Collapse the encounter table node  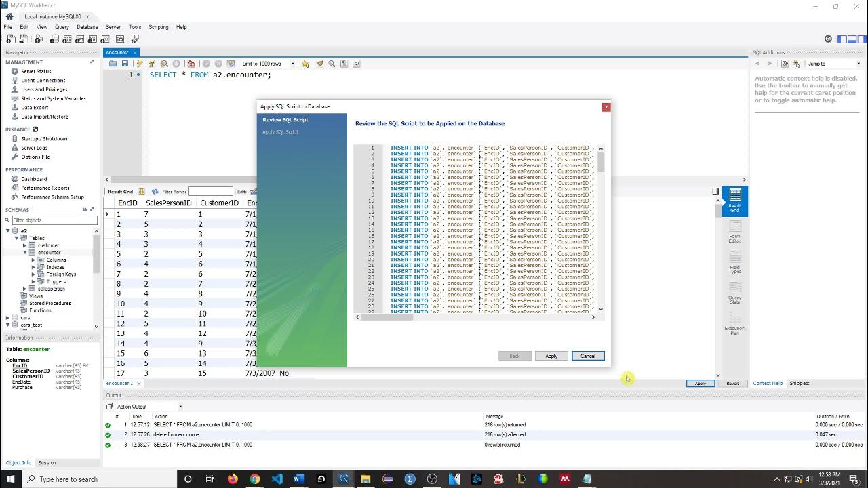click(x=25, y=252)
